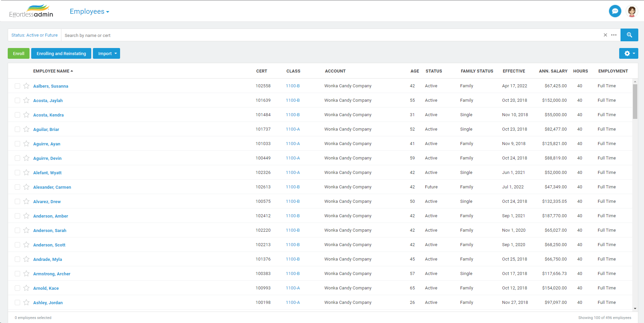The image size is (644, 323).
Task: Expand the Import dropdown
Action: tap(106, 53)
